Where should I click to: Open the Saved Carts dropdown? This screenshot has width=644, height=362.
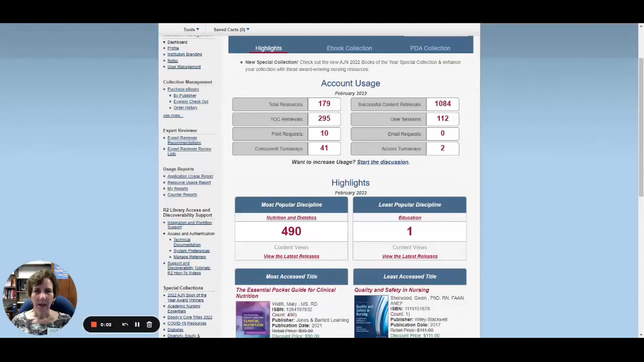(x=231, y=29)
